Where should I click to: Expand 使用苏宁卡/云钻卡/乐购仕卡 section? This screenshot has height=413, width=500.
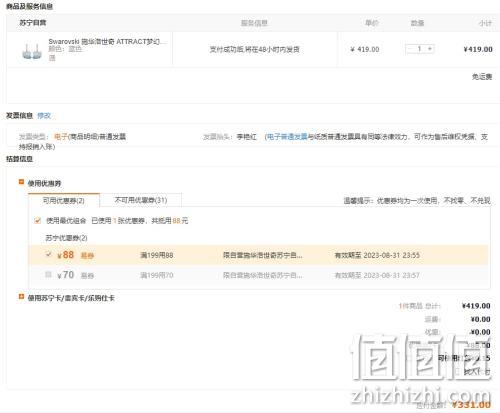click(21, 297)
